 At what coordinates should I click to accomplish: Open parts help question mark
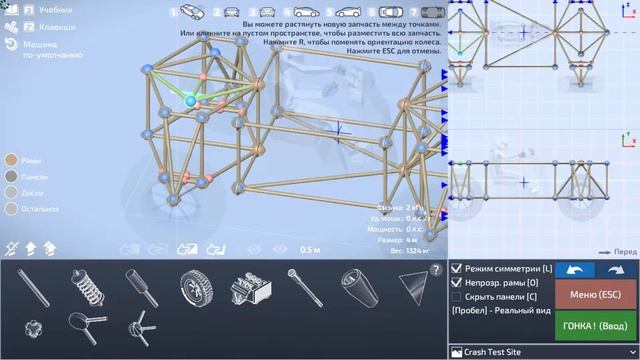click(436, 270)
